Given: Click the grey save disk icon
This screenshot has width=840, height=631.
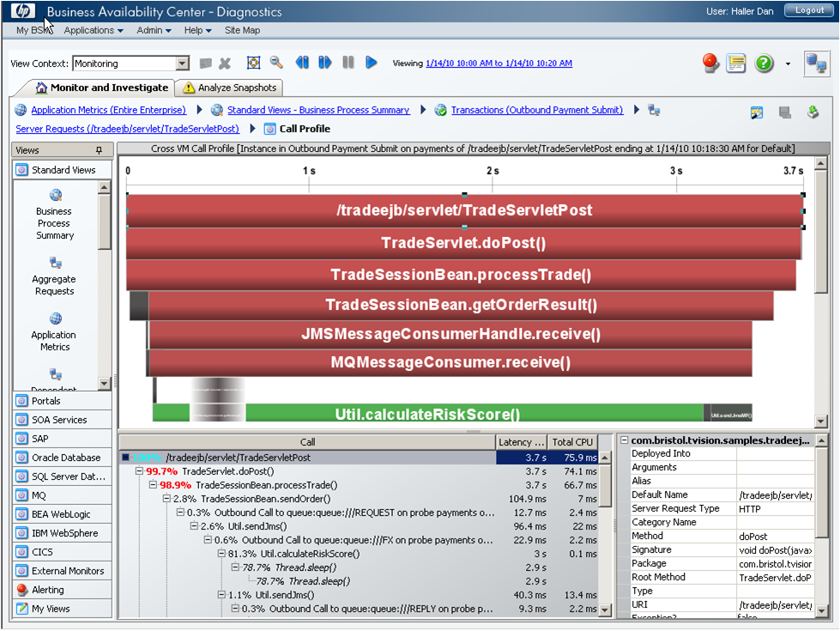Looking at the screenshot, I should pyautogui.click(x=785, y=112).
